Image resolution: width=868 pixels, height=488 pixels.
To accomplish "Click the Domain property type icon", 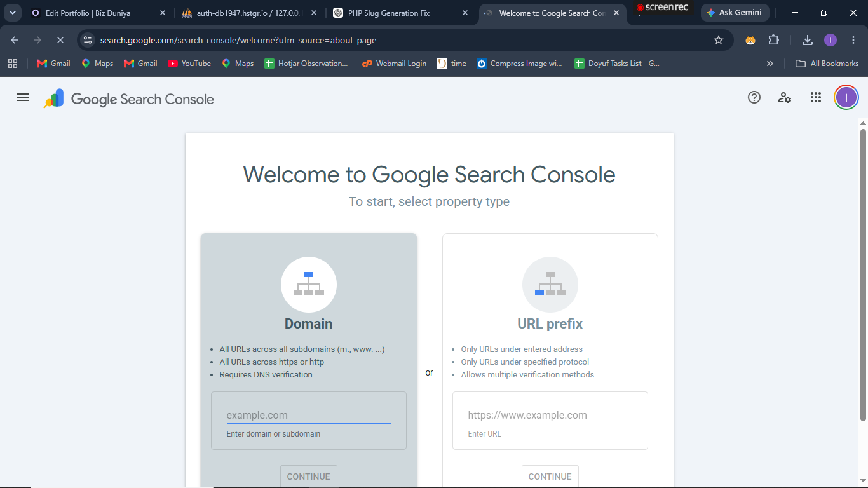I will pyautogui.click(x=309, y=285).
